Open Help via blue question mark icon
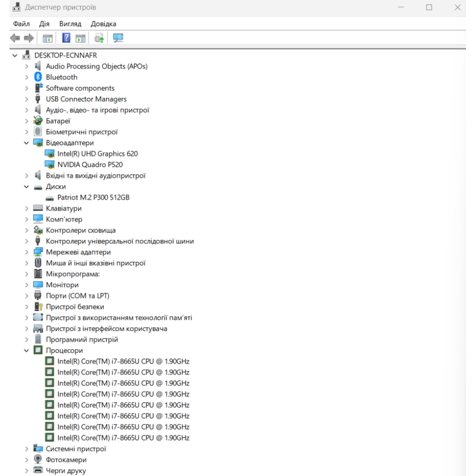 click(67, 38)
